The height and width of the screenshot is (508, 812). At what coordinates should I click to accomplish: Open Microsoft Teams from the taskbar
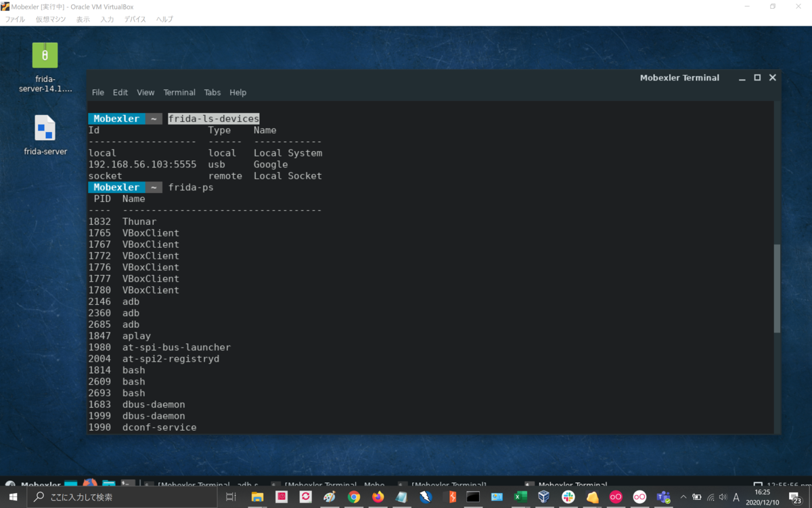pyautogui.click(x=663, y=497)
